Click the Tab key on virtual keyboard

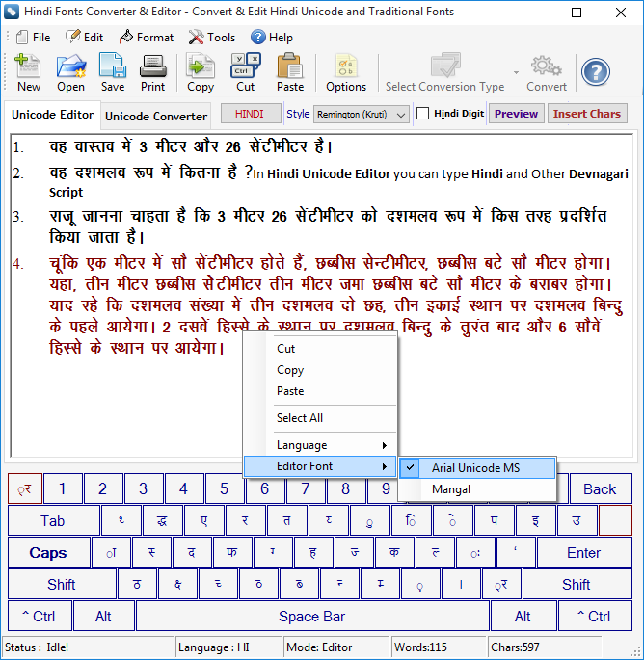tap(53, 520)
